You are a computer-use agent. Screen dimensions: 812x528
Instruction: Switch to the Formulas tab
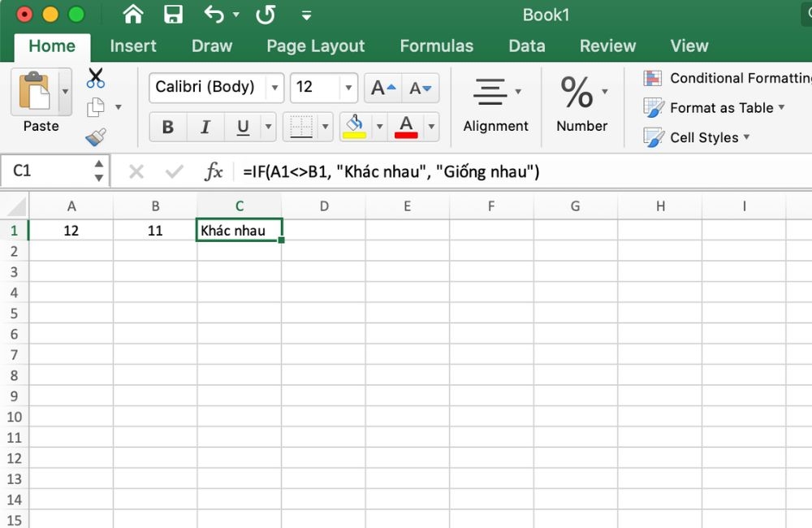[436, 46]
